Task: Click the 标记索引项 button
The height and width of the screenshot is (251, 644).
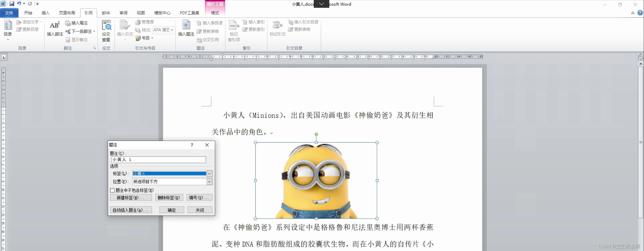Action: click(234, 31)
